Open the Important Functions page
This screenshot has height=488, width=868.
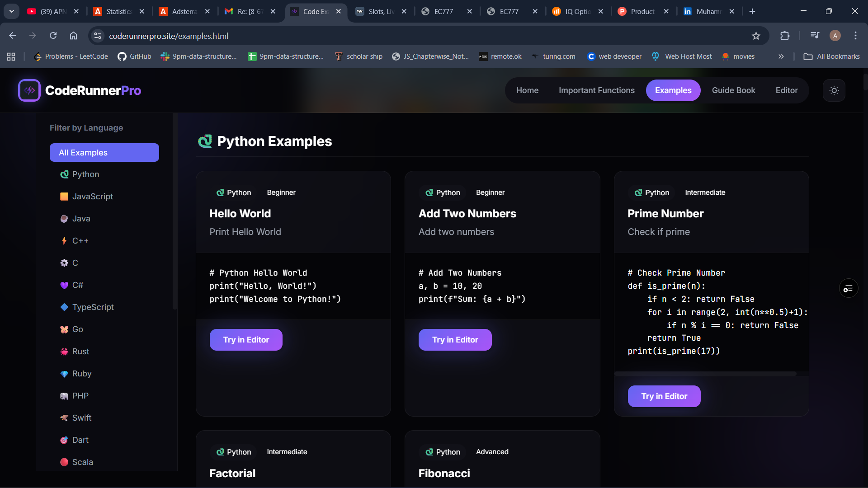(597, 90)
